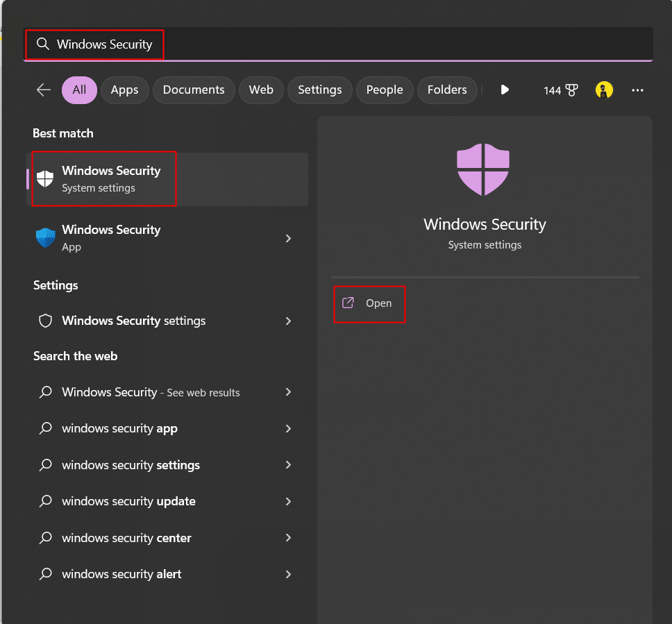
Task: Click the Open external-link icon
Action: (348, 303)
